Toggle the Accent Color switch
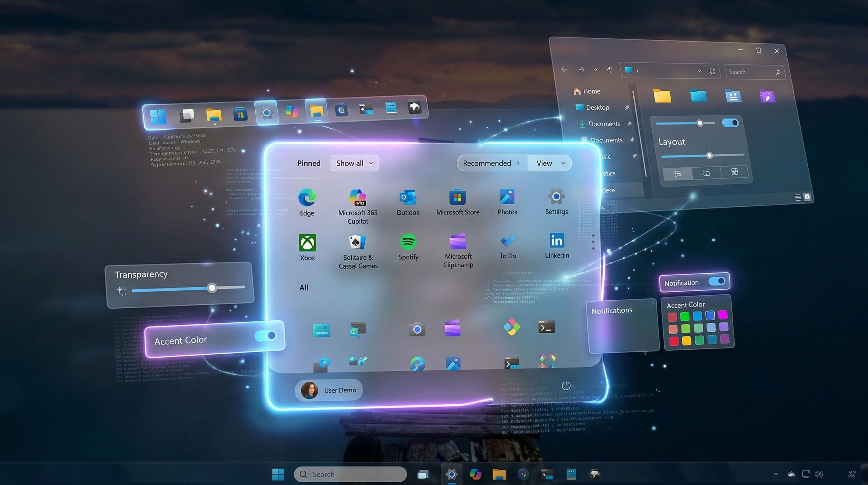Screen dimensions: 868x485 (266, 336)
